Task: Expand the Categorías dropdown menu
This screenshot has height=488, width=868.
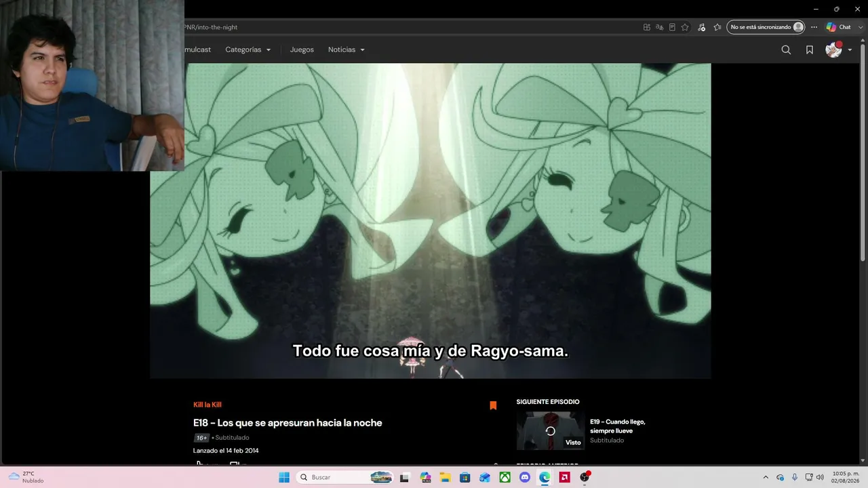Action: click(x=248, y=49)
